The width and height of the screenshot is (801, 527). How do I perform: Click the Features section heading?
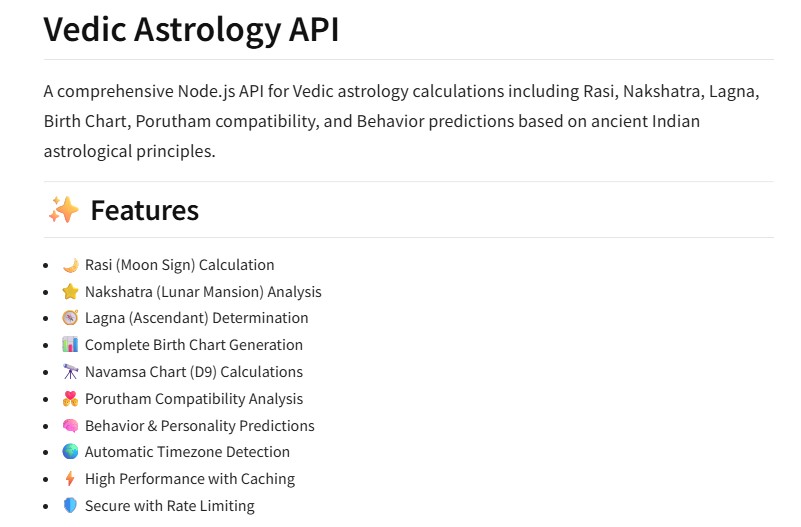coord(144,211)
